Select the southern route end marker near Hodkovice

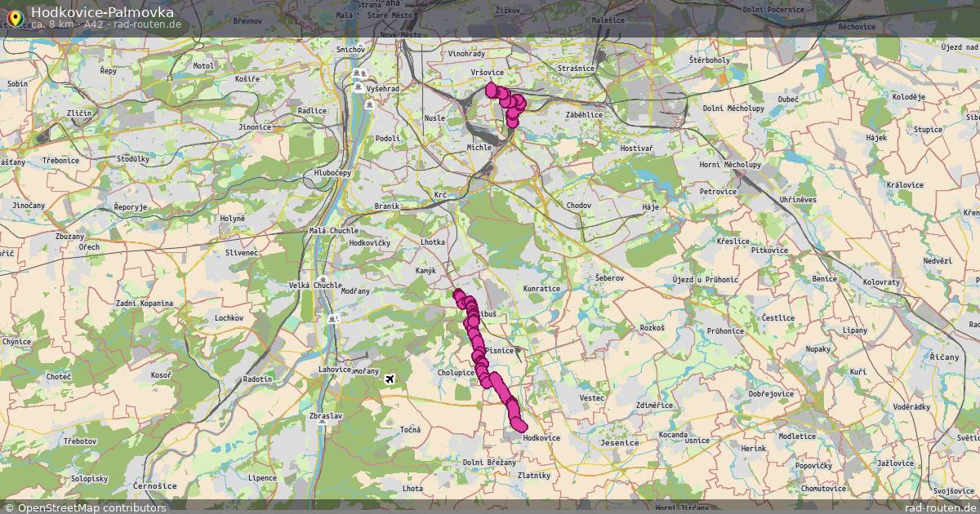pos(519,425)
